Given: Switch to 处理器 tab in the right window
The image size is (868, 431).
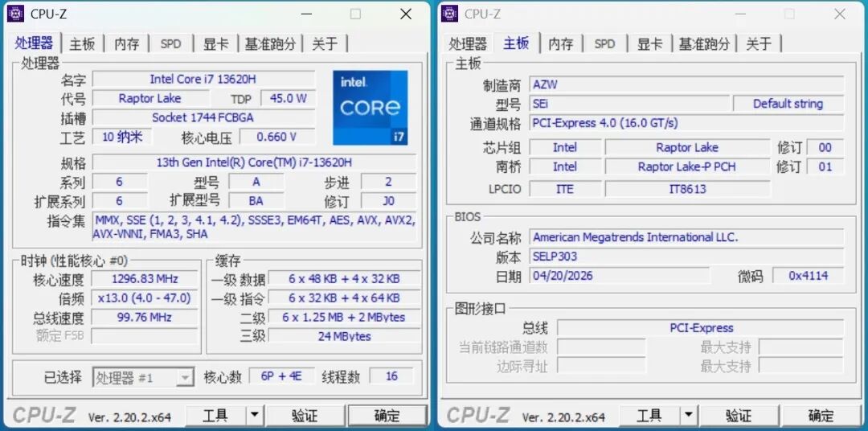Looking at the screenshot, I should pos(468,43).
